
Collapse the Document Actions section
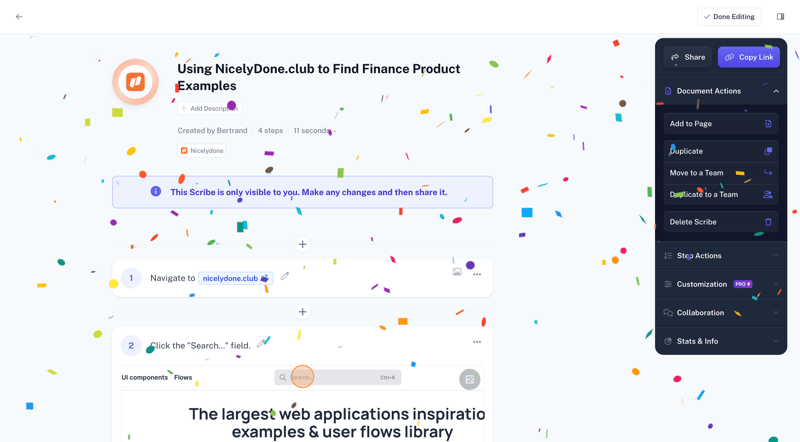[775, 91]
